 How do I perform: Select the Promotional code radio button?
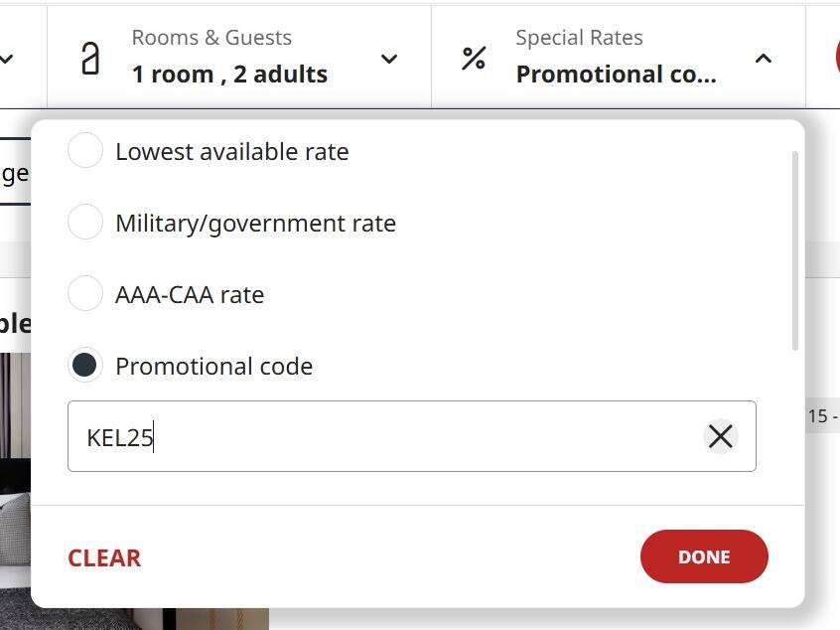(85, 366)
